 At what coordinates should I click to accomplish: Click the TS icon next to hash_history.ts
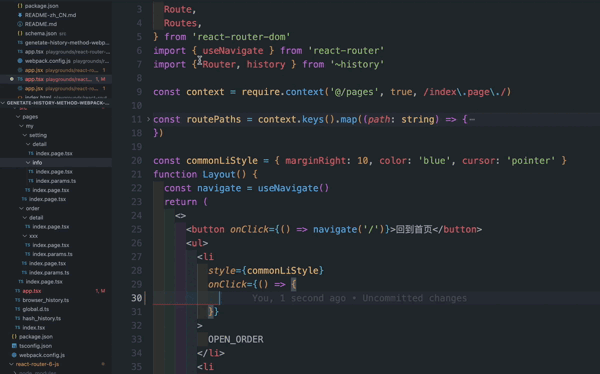click(x=17, y=318)
